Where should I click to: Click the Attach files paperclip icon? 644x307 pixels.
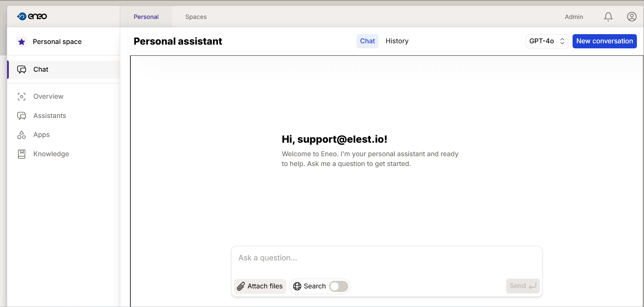tap(241, 286)
